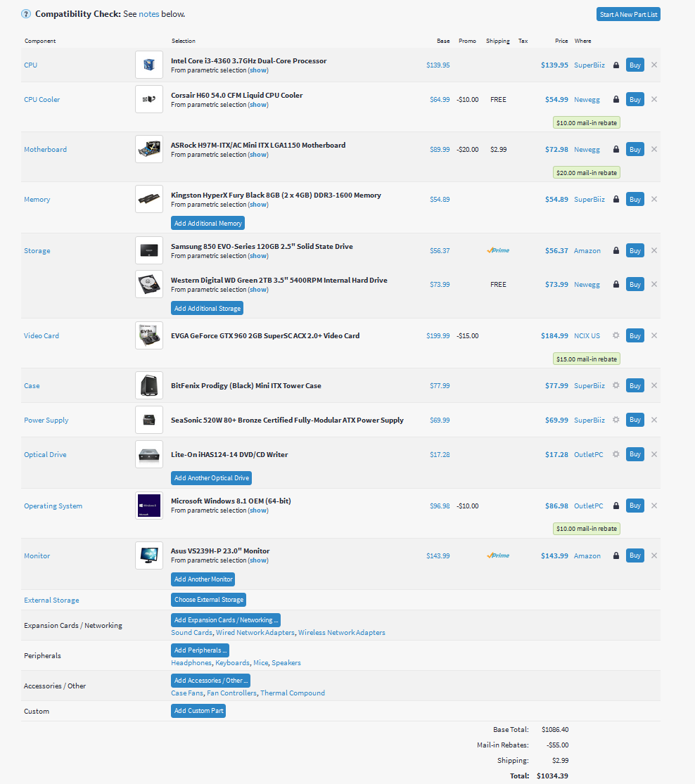The height and width of the screenshot is (784, 695).
Task: Click gear icon on SeaSonic power supply row
Action: tap(616, 420)
